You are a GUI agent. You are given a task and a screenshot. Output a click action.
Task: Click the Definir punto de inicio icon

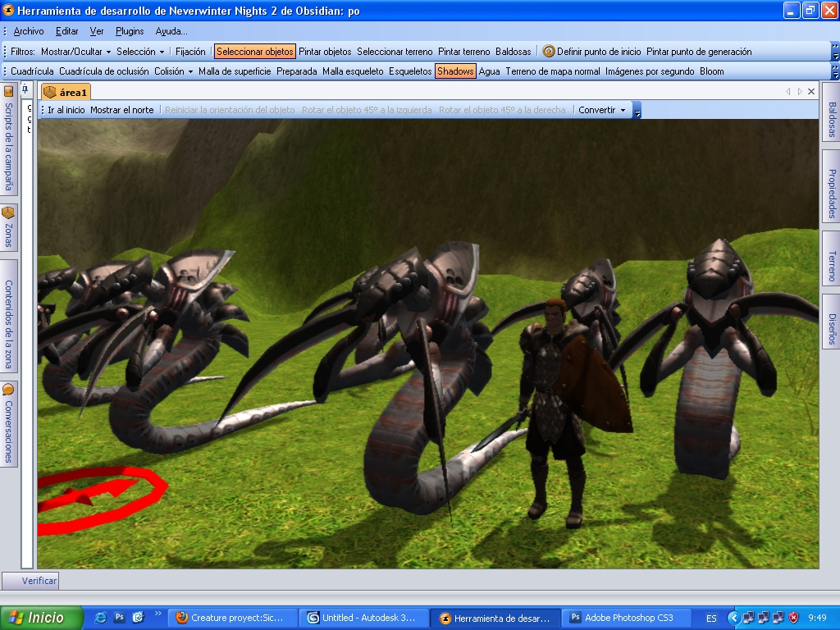[x=549, y=52]
